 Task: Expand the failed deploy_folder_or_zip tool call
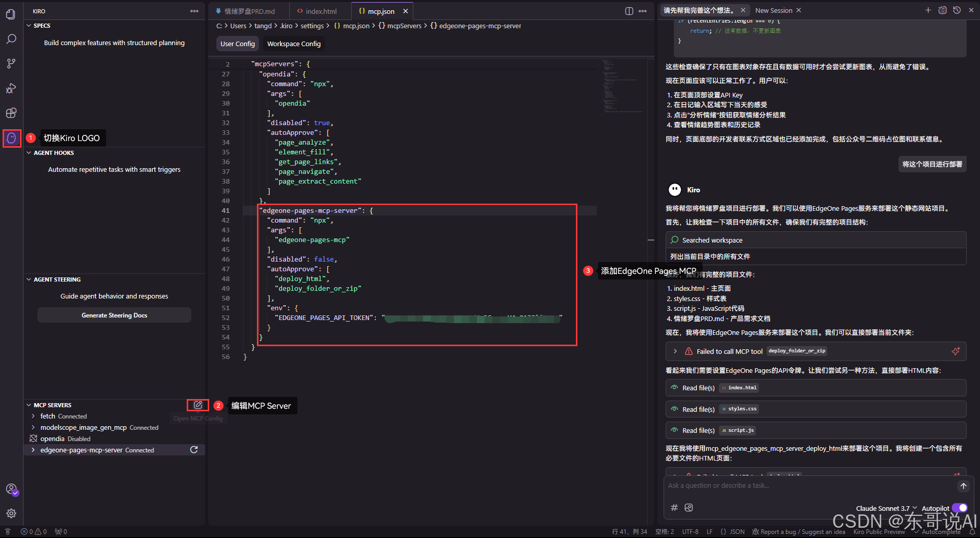pos(675,351)
